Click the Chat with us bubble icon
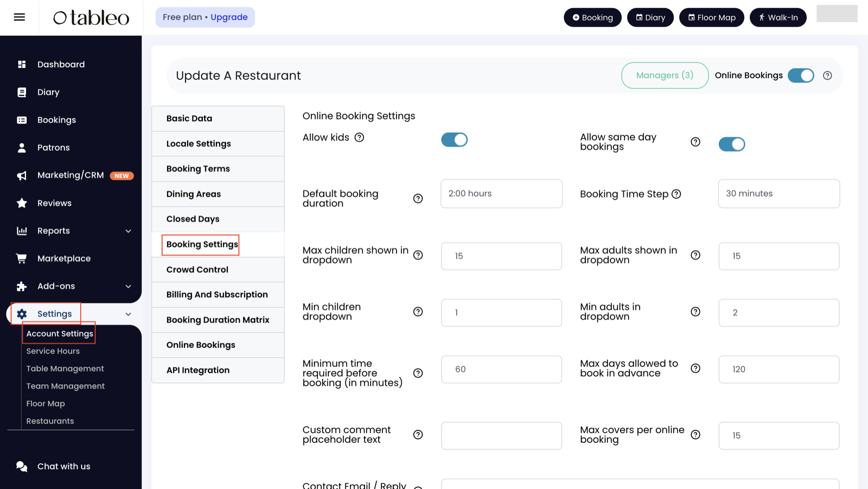Screen dimensions: 868x489 click(22, 466)
